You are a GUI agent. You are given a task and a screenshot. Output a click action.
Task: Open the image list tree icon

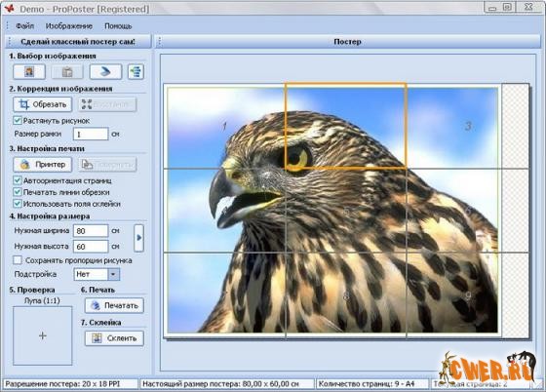pyautogui.click(x=136, y=72)
